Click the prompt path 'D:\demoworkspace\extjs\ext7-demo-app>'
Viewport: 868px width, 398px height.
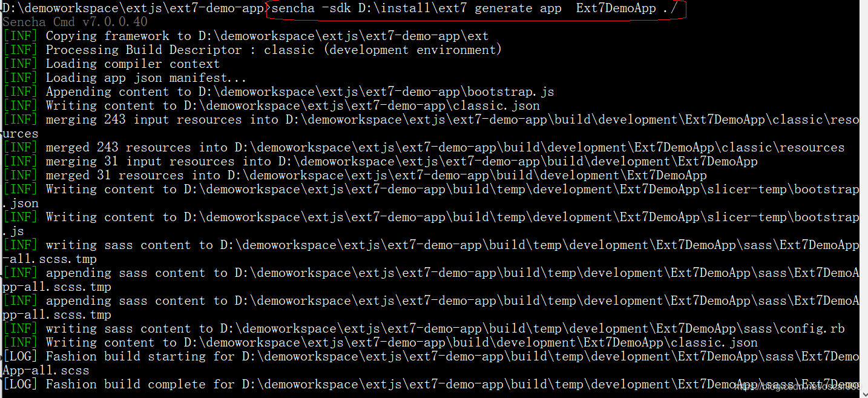[x=136, y=8]
